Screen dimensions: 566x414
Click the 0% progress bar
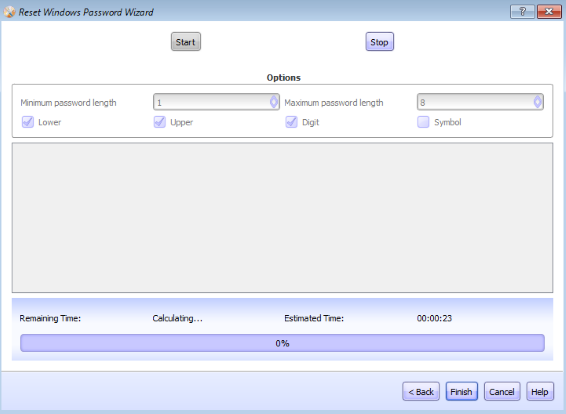(x=282, y=343)
